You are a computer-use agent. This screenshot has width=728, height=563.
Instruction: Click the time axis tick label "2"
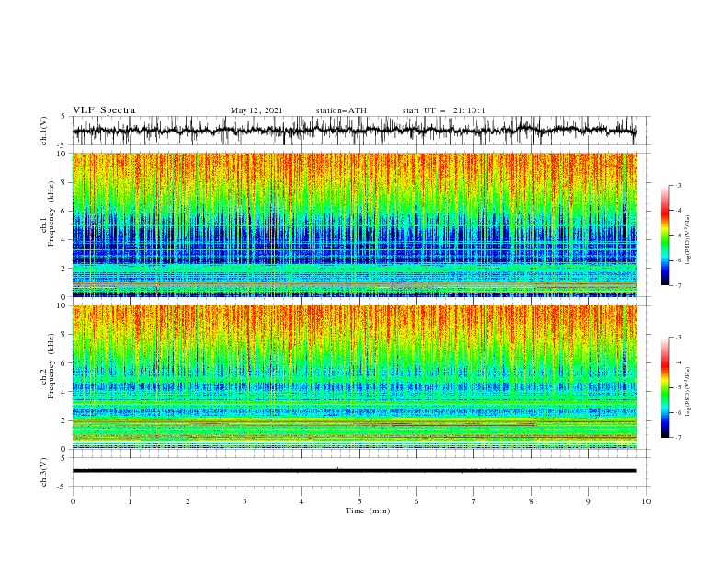coord(188,501)
